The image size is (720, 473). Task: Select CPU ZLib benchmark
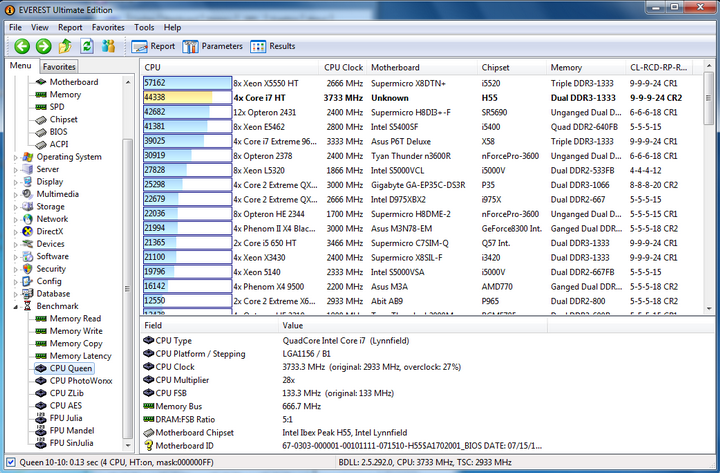pos(67,393)
